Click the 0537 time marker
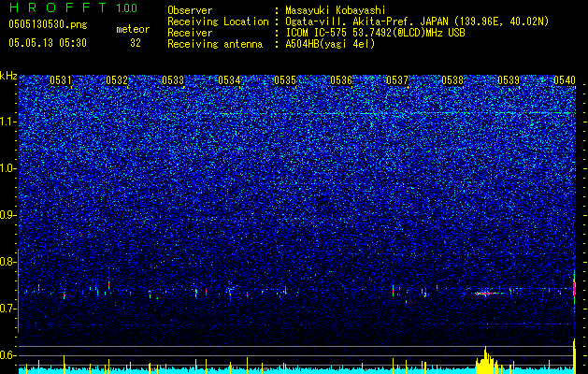Screen dimensions: 588x374 point(397,80)
